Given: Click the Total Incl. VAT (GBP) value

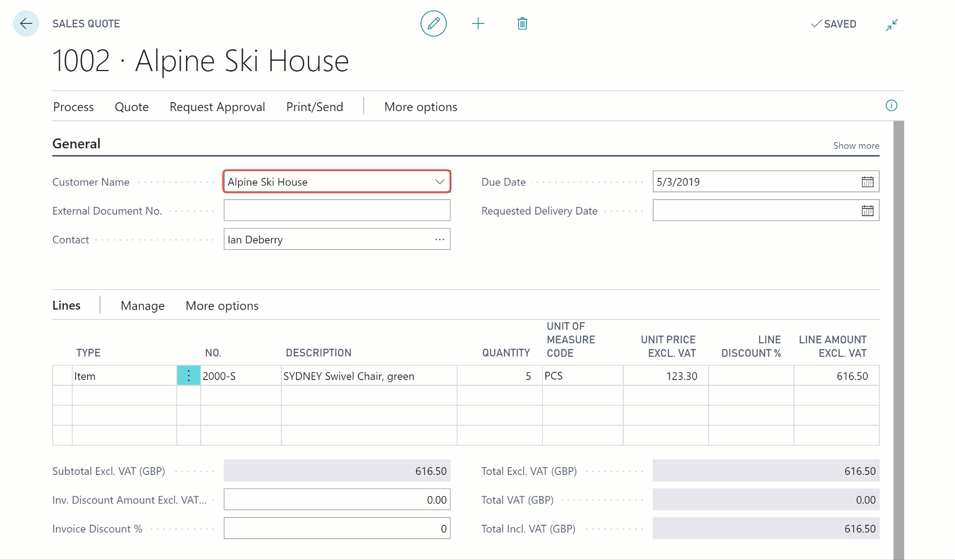Looking at the screenshot, I should pos(766,528).
